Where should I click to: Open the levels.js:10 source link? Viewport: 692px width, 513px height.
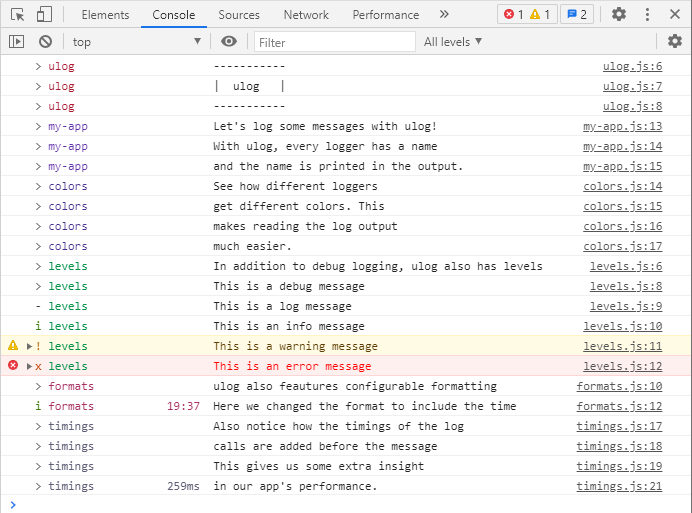coord(623,326)
